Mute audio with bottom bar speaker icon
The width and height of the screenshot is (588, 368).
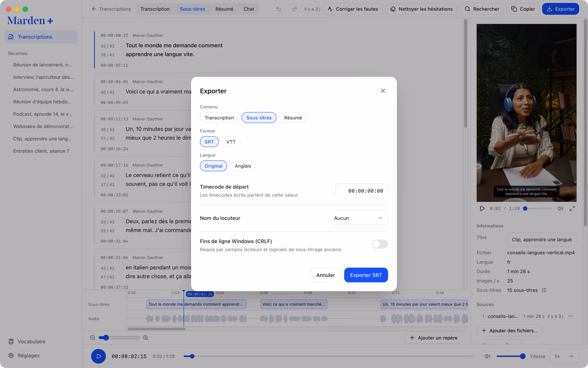point(487,356)
